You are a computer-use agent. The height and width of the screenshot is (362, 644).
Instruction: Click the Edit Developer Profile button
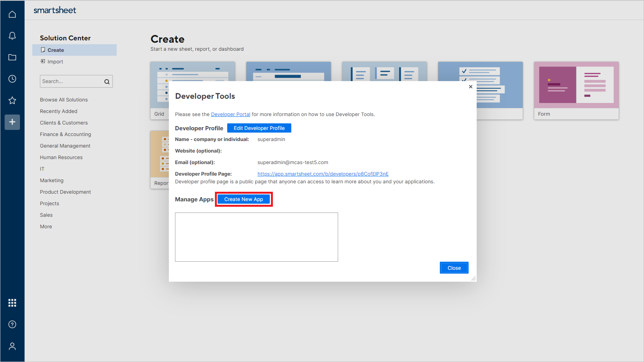coord(259,128)
